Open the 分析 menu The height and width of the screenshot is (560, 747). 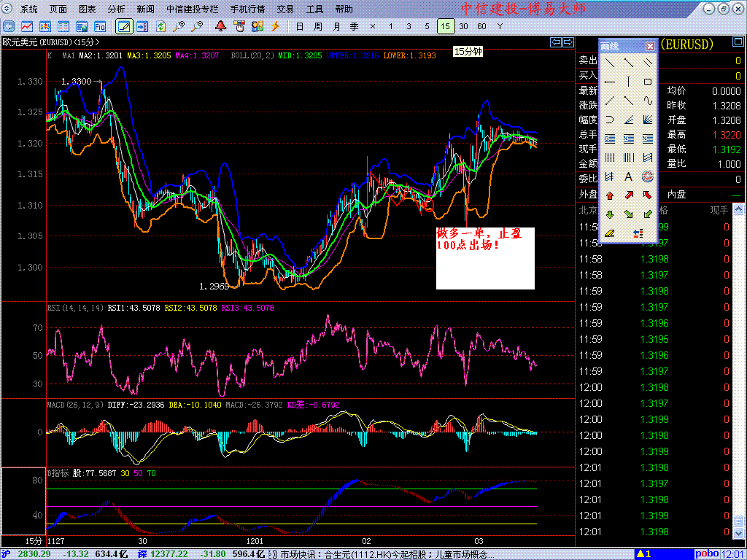116,9
